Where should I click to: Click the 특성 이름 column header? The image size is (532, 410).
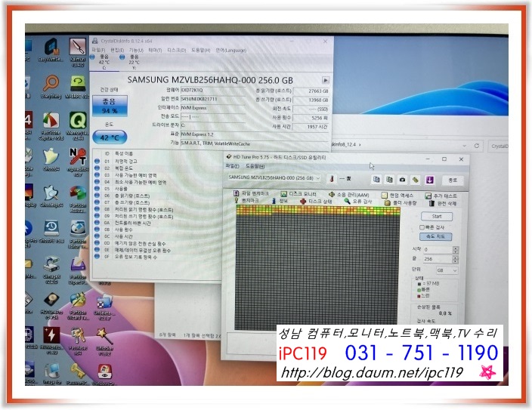point(124,153)
